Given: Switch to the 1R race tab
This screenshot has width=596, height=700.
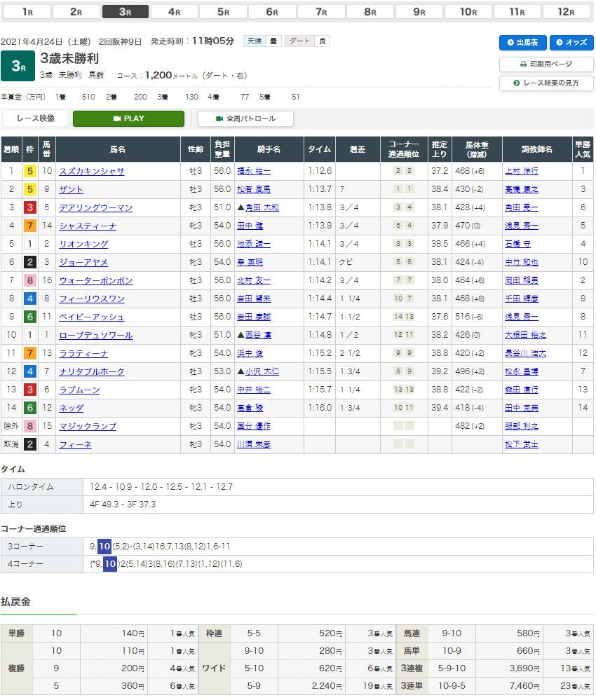Looking at the screenshot, I should [27, 12].
